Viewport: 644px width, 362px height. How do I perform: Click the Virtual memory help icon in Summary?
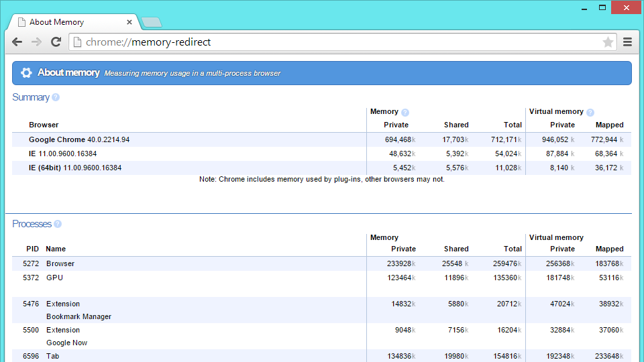coord(590,113)
